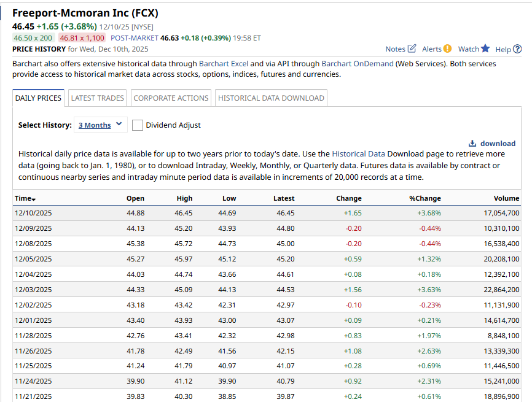This screenshot has width=532, height=402.
Task: Open the Historical Data page link
Action: [358, 153]
